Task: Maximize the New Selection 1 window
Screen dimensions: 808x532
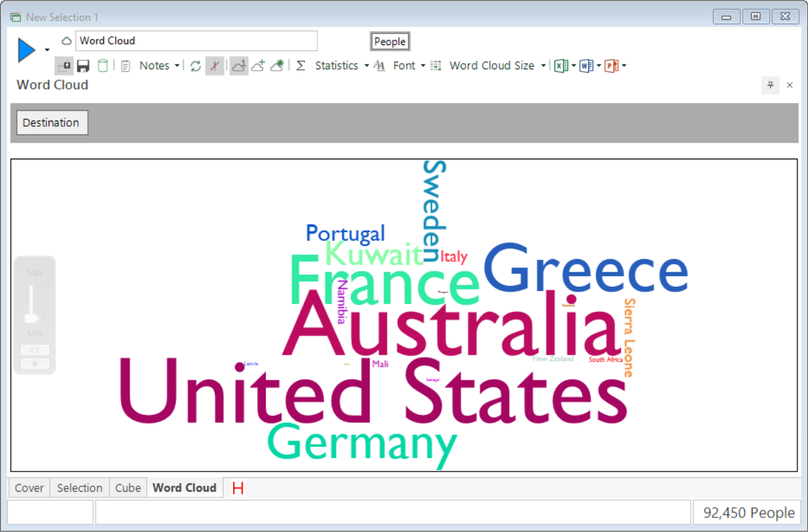Action: (x=755, y=17)
